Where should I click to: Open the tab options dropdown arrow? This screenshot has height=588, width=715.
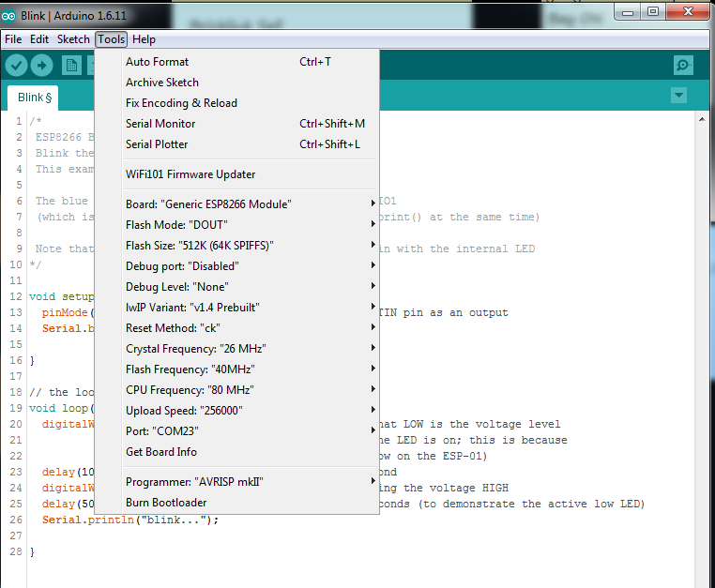click(x=678, y=96)
